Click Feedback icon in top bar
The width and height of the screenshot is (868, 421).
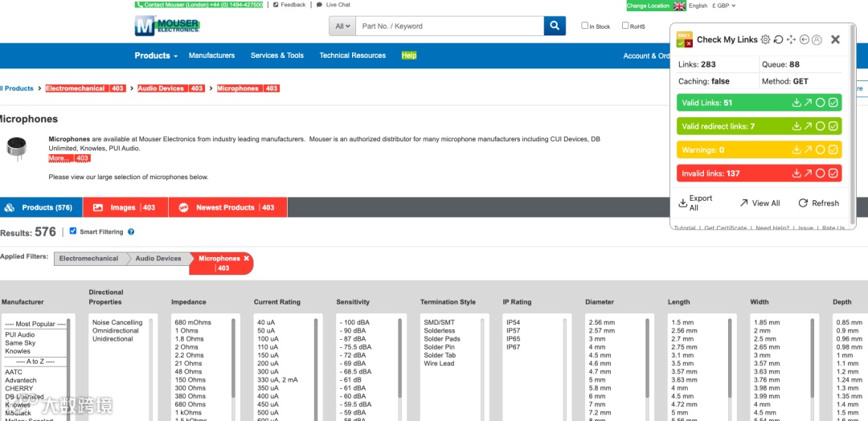[276, 5]
